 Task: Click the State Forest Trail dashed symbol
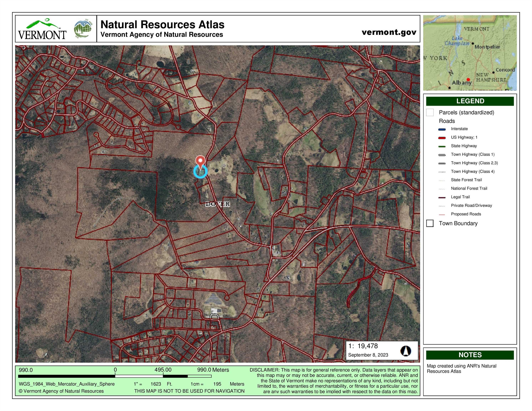pos(442,180)
